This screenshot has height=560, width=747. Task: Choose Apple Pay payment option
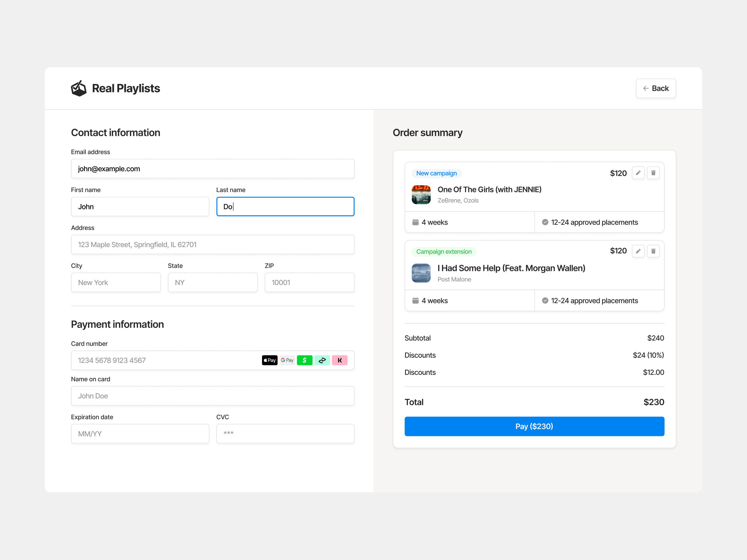269,360
